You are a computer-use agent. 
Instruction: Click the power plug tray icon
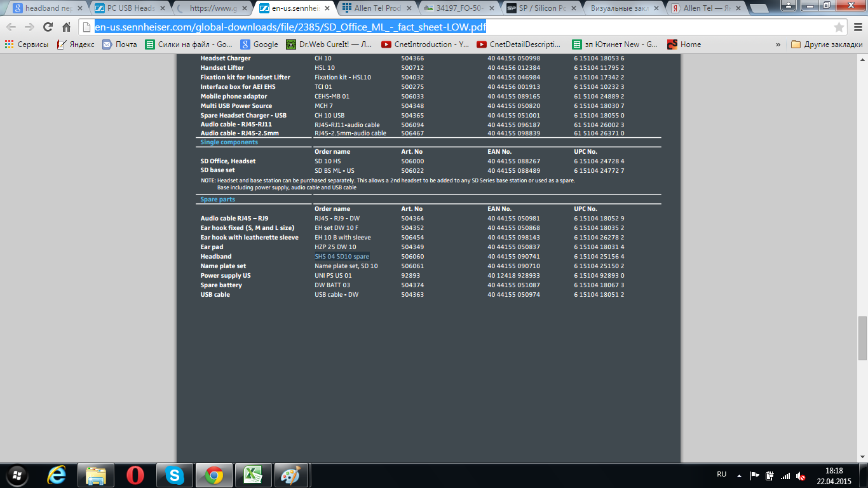(x=770, y=475)
